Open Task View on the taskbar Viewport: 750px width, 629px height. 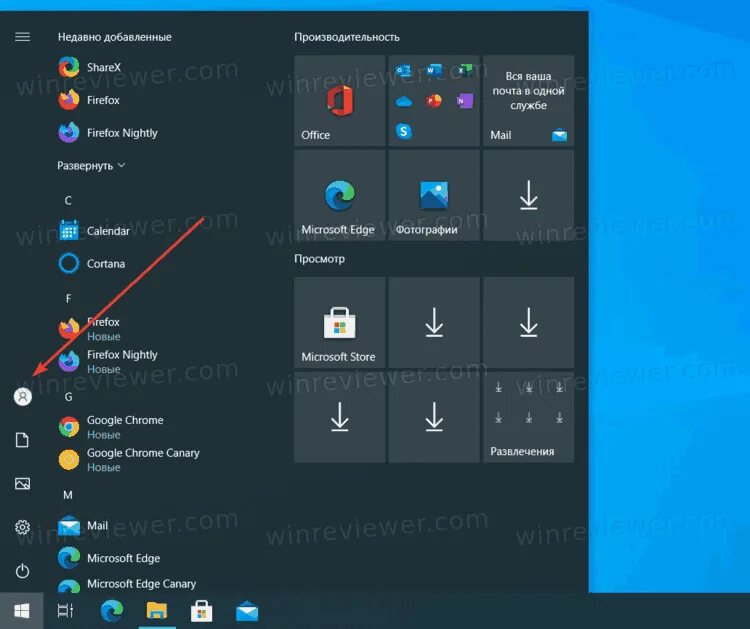point(66,611)
